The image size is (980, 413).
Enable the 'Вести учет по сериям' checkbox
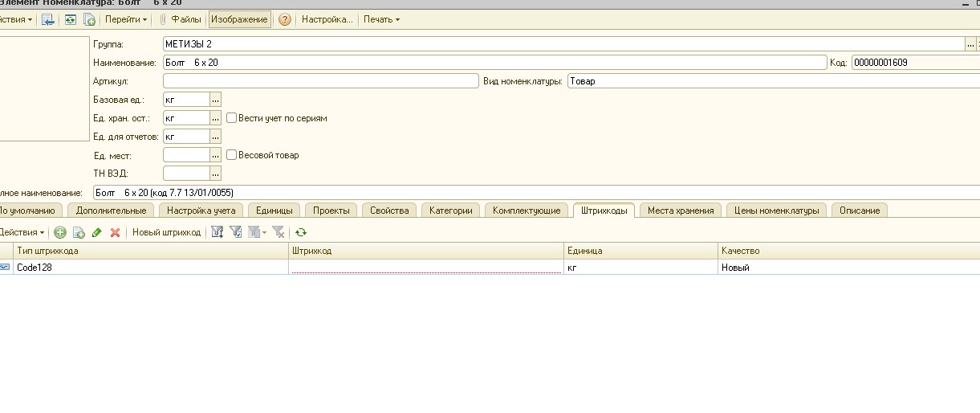(x=231, y=118)
